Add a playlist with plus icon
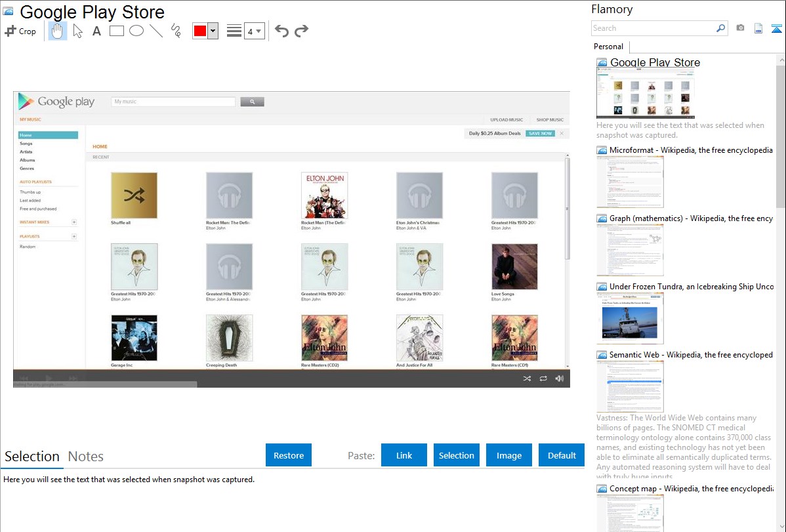Image resolution: width=786 pixels, height=532 pixels. pyautogui.click(x=74, y=236)
